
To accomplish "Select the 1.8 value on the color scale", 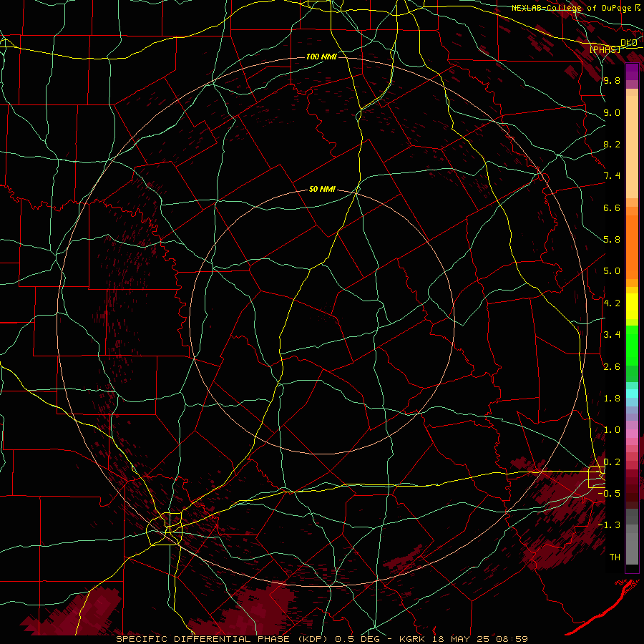I will point(612,399).
